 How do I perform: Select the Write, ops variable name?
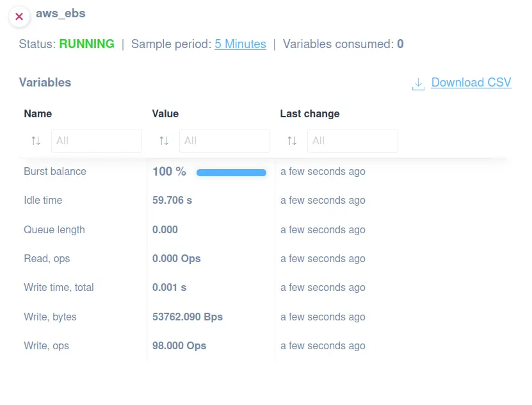pyautogui.click(x=47, y=346)
